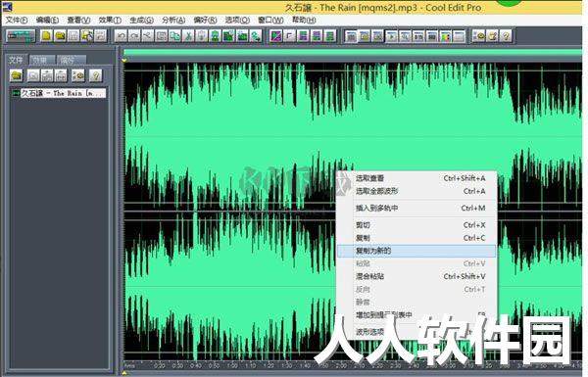Screen dimensions: 588x377
Task: Choose 选取查看 in context menu
Action: 417,178
